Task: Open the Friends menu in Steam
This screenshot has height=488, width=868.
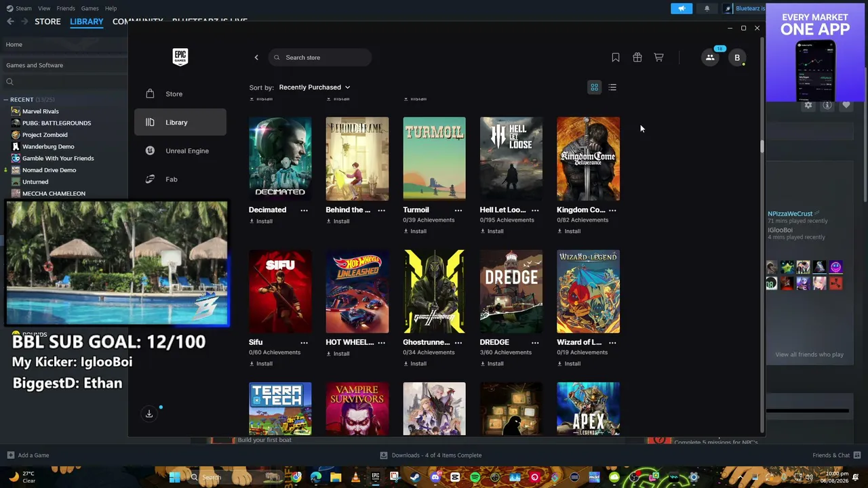Action: click(x=66, y=8)
